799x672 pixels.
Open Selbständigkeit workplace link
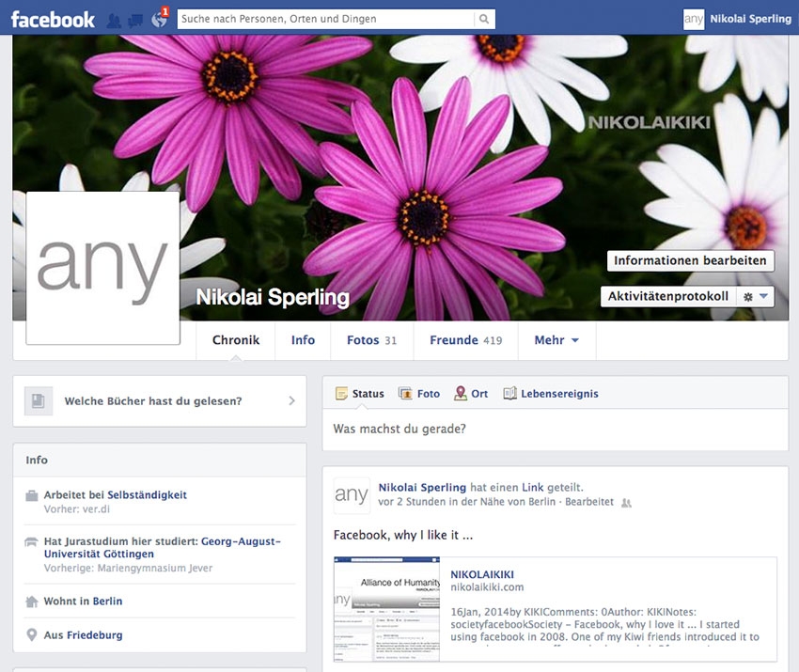[x=147, y=494]
